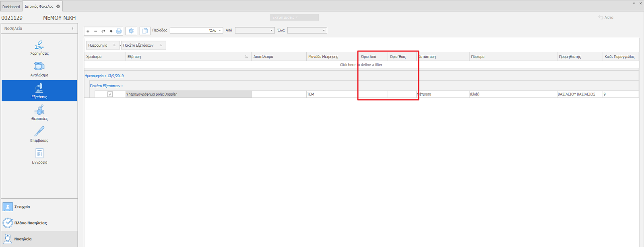Viewport: 644px width, 247px height.
Task: Expand the Περίοδος dropdown
Action: click(x=220, y=31)
